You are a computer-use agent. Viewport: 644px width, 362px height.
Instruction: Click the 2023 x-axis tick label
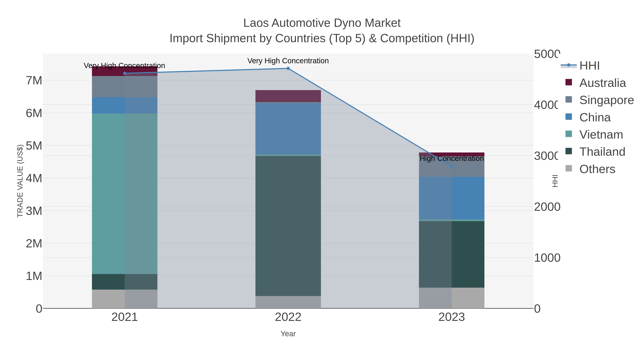point(452,317)
